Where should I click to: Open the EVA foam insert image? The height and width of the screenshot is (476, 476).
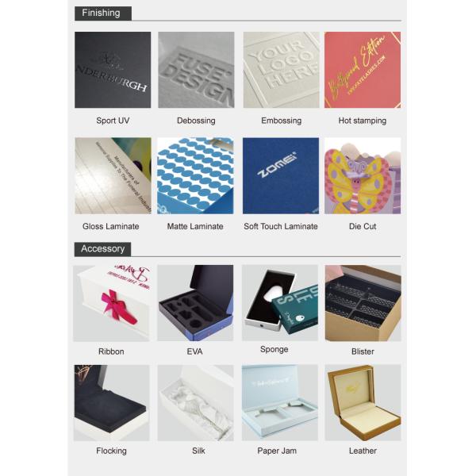tap(195, 303)
